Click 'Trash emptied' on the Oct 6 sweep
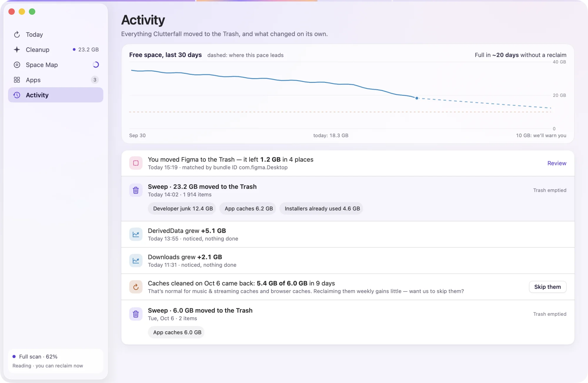 [x=550, y=314]
